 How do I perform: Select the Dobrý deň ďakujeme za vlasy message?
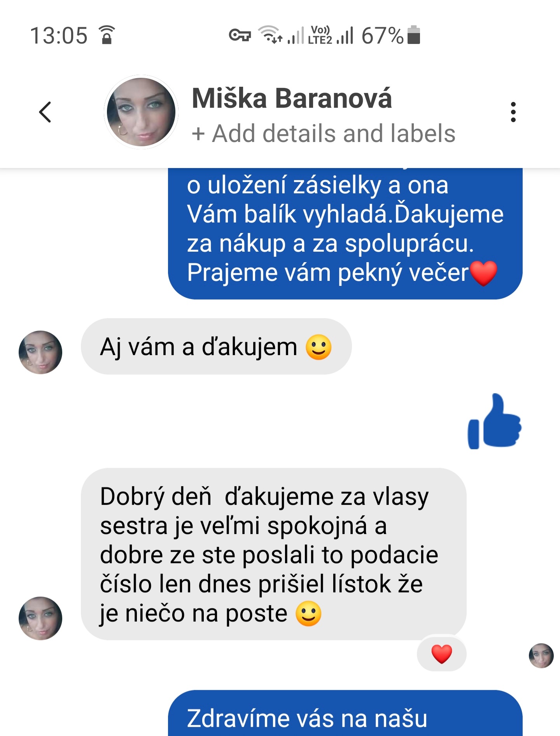(274, 554)
